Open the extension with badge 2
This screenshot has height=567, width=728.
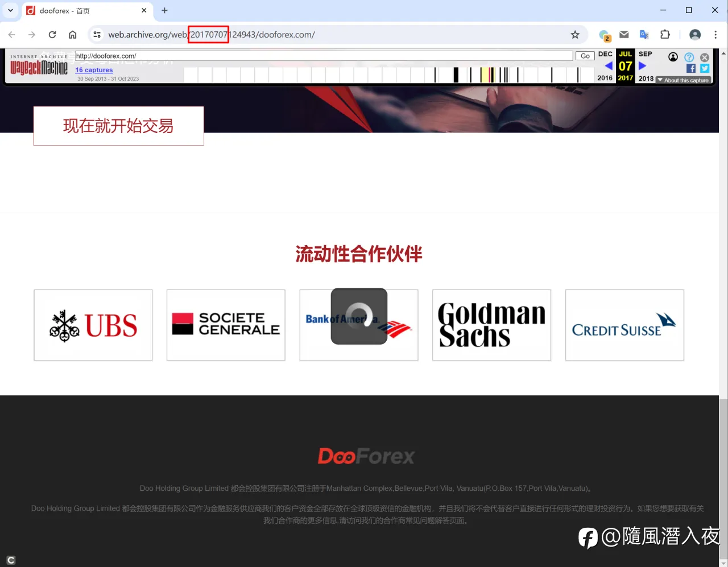(605, 35)
